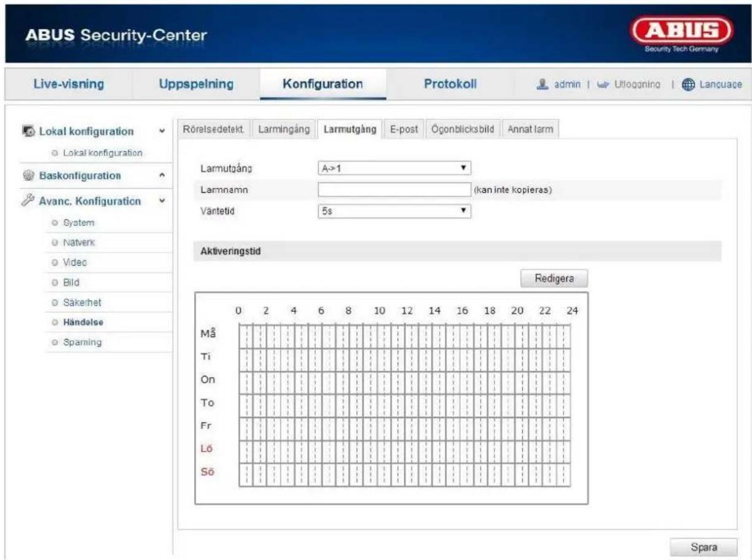Open Sparning in the sidebar
The height and width of the screenshot is (560, 752).
(82, 341)
